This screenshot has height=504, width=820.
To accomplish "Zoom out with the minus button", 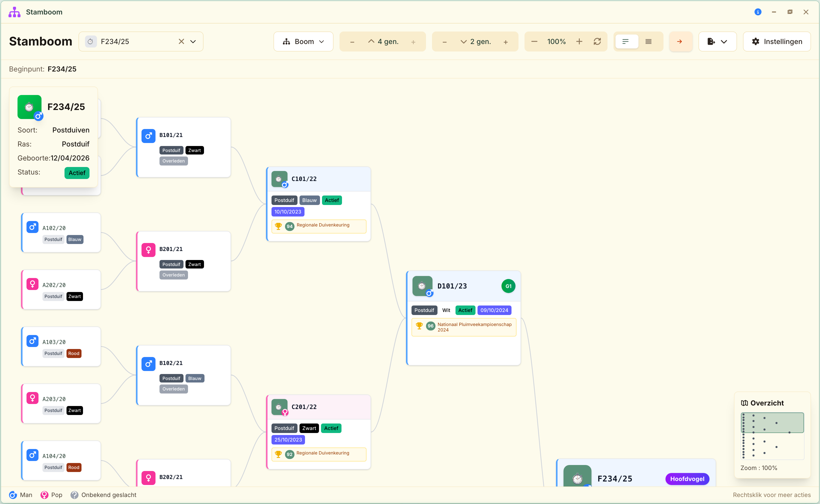I will pos(534,41).
